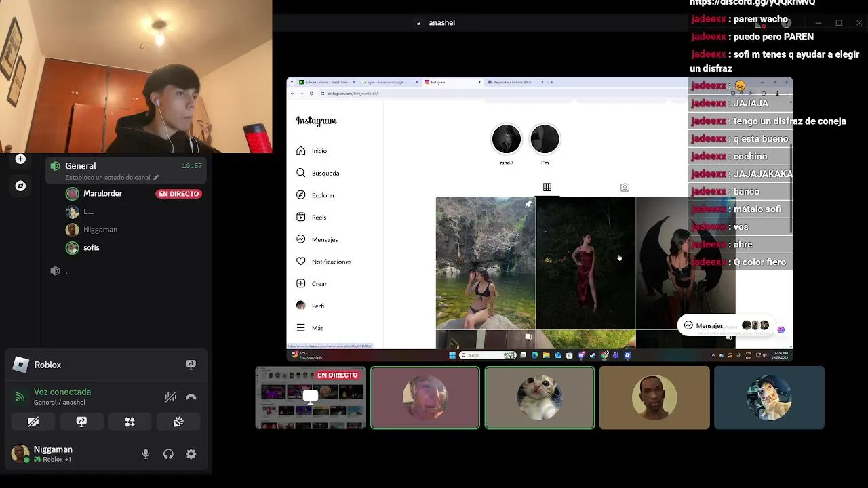Disconnect from voice with the hang-up icon
Screen dimensions: 868x488
coord(191,397)
